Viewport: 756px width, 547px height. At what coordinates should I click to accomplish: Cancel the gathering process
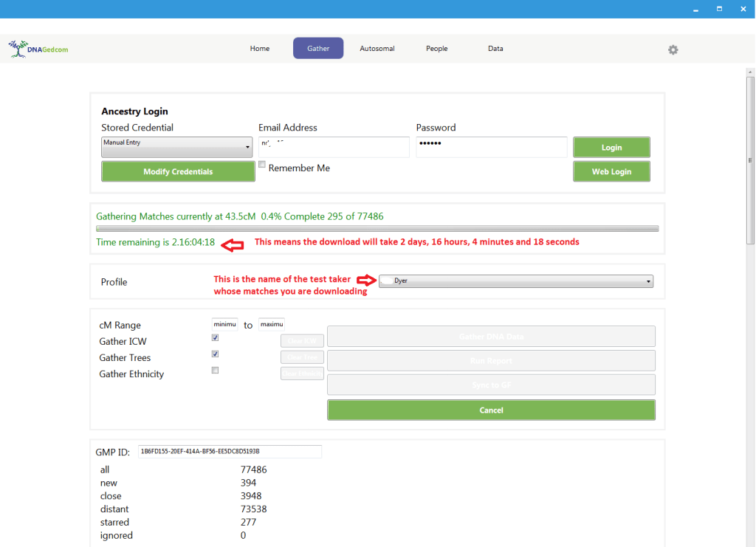click(x=491, y=410)
